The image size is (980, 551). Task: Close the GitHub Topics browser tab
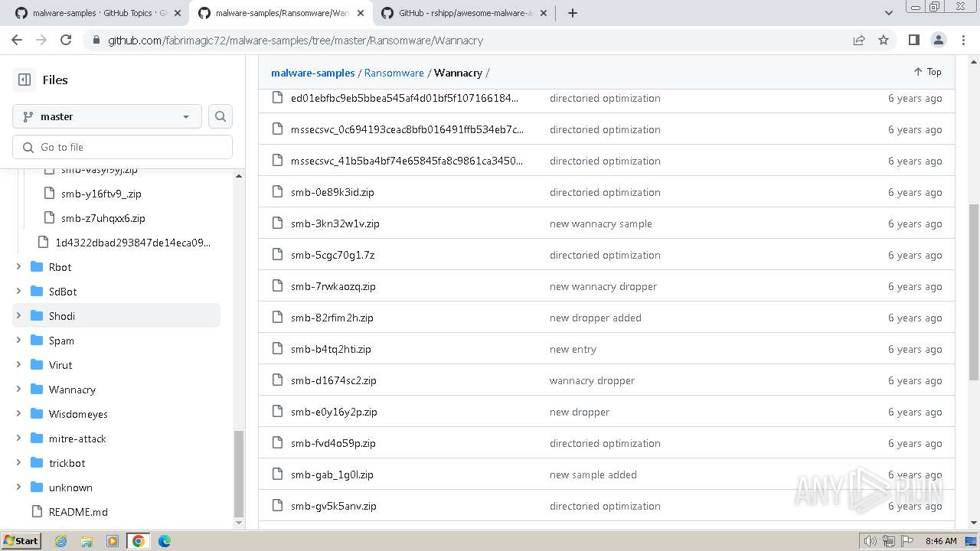[x=177, y=13]
